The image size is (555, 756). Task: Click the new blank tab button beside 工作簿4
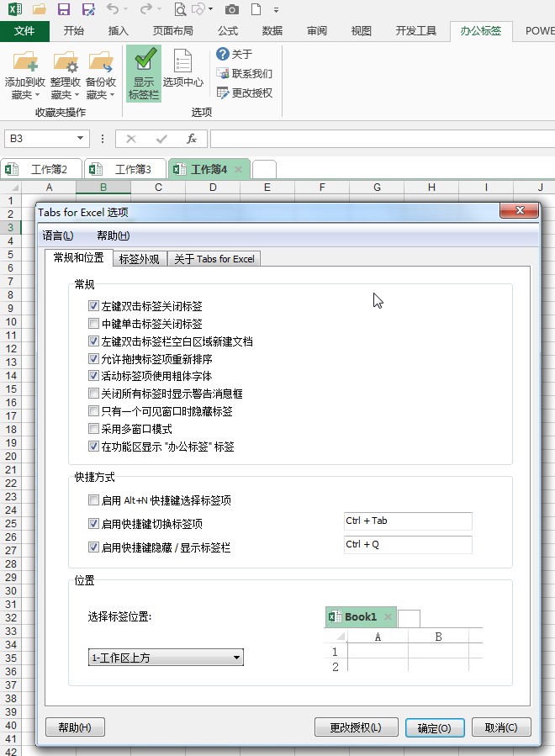click(264, 169)
